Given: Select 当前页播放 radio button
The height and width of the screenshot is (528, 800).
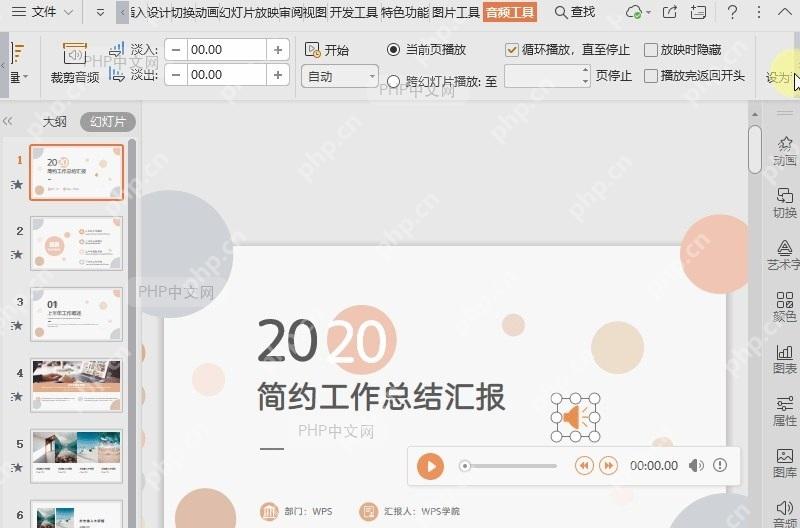Looking at the screenshot, I should [393, 49].
